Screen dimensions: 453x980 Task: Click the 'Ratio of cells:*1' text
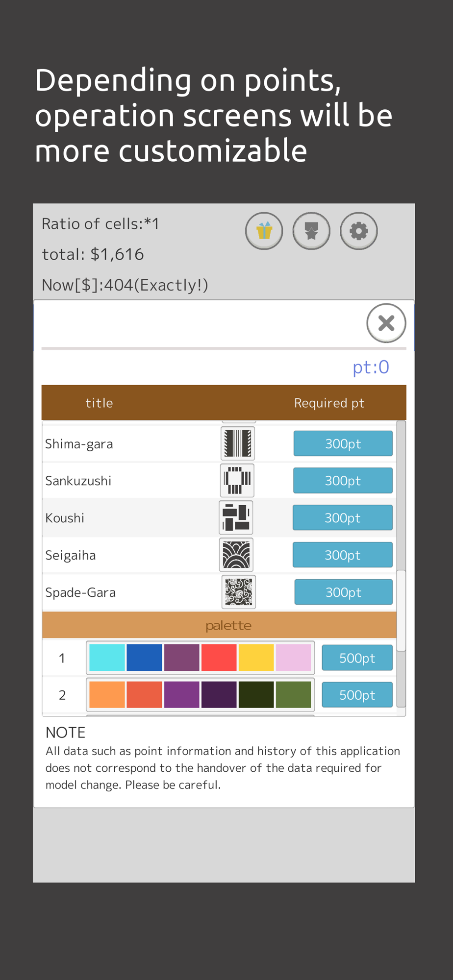point(101,224)
